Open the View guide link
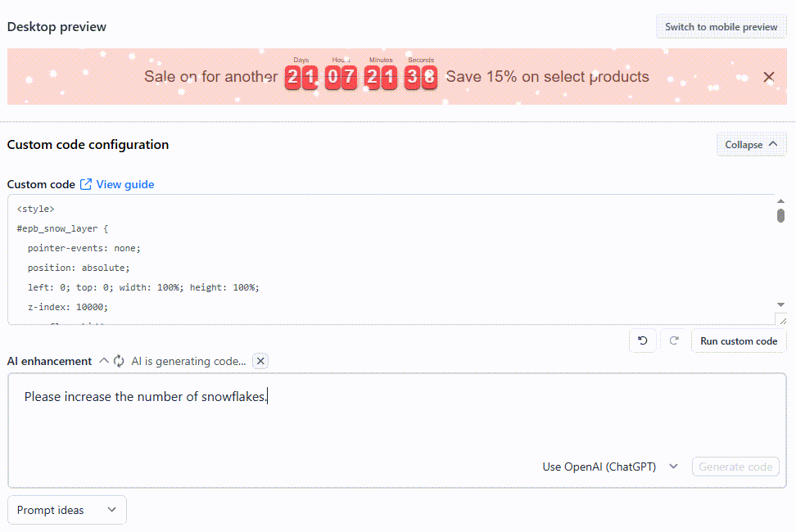This screenshot has width=796, height=532. [124, 185]
